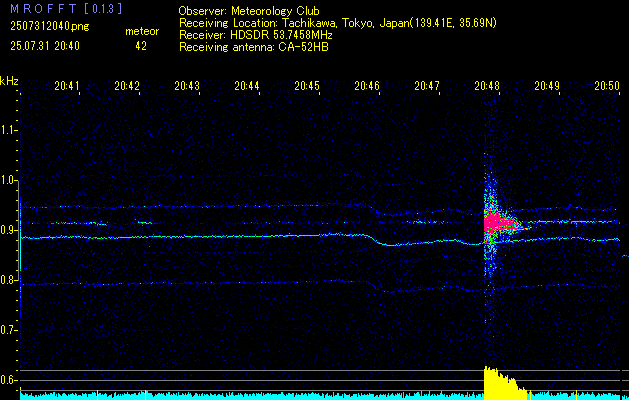Click the 25.07.31 20:40 date stamp
The width and height of the screenshot is (629, 400).
point(46,45)
